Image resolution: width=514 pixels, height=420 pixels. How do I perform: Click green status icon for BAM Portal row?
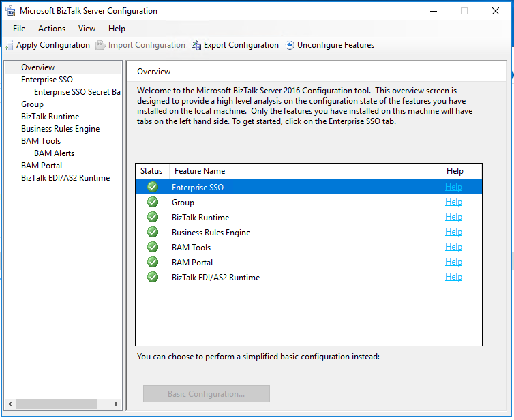coord(153,262)
